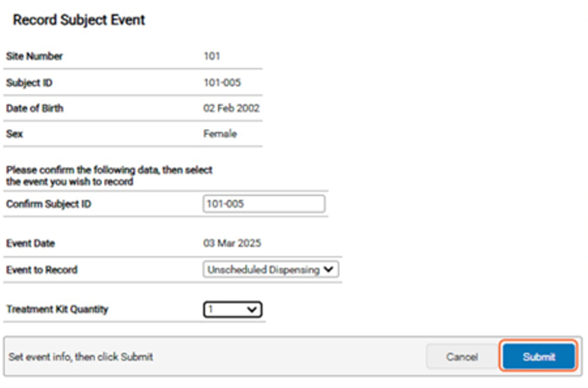
Task: Click the Event to Record label
Action: tap(42, 270)
